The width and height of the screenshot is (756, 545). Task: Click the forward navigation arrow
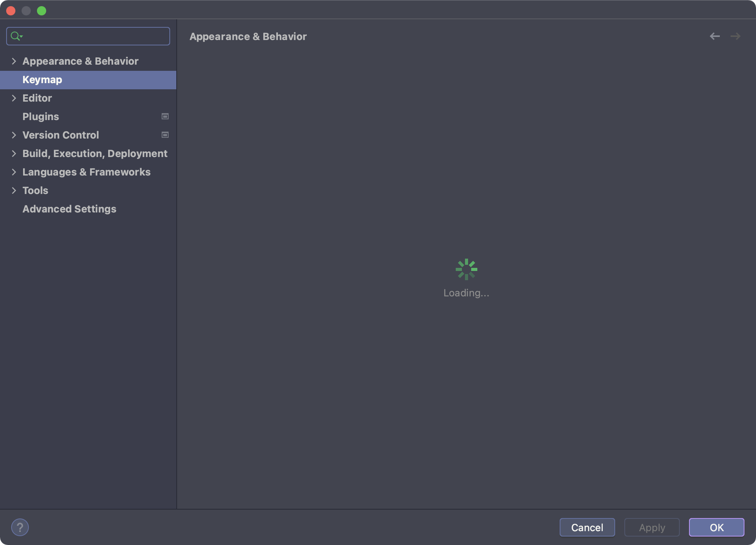tap(735, 36)
